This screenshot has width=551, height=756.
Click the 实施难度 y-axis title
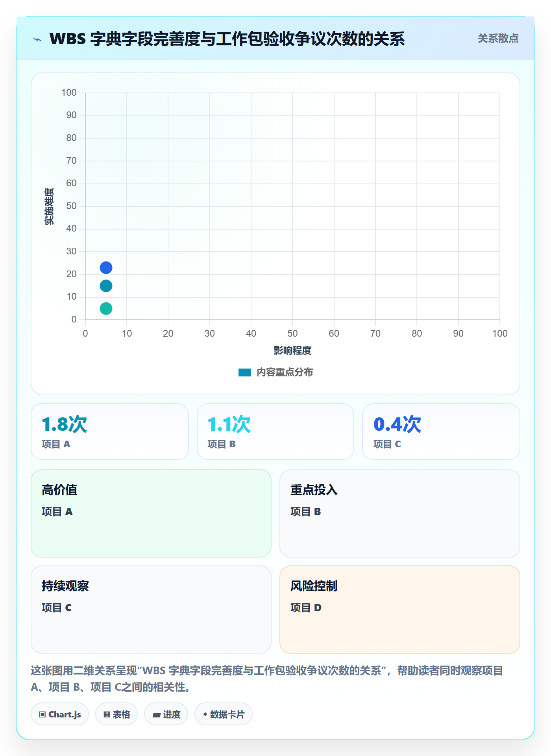[x=49, y=206]
